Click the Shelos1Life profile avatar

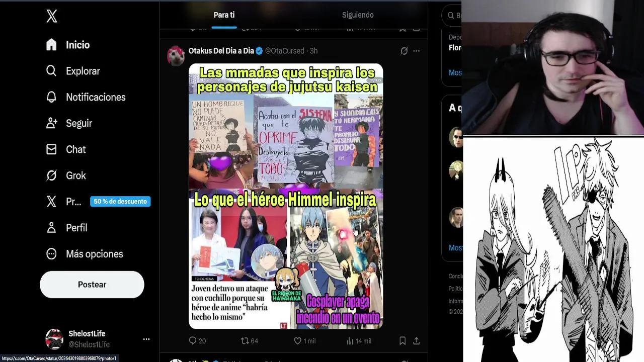54,339
